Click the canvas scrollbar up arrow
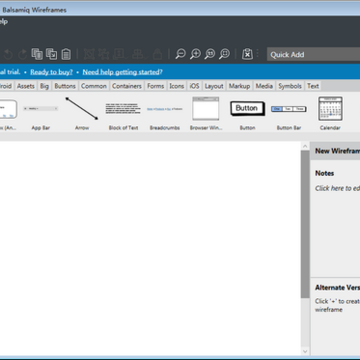This screenshot has width=360, height=360. [305, 146]
